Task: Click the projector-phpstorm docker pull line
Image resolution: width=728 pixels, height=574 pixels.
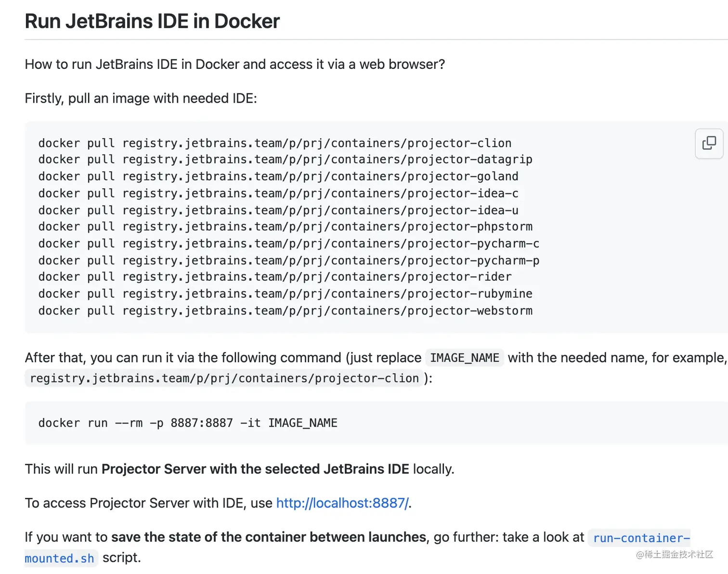Action: [285, 226]
